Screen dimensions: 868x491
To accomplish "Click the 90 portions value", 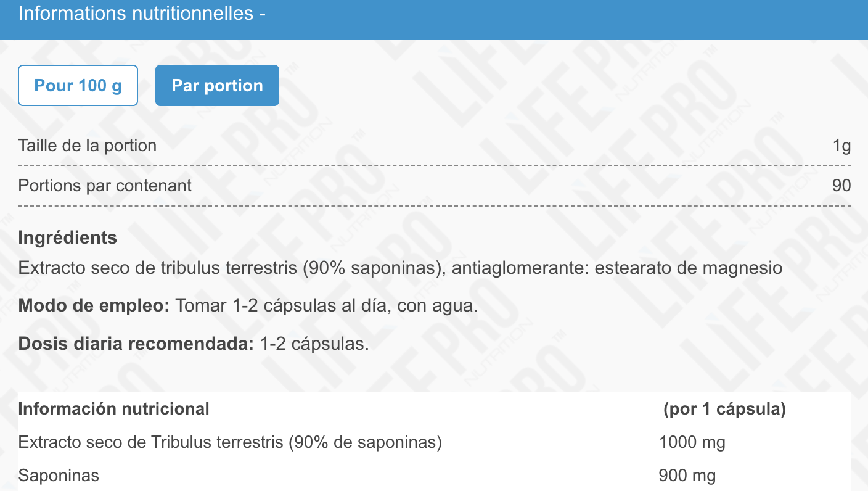I will 841,185.
